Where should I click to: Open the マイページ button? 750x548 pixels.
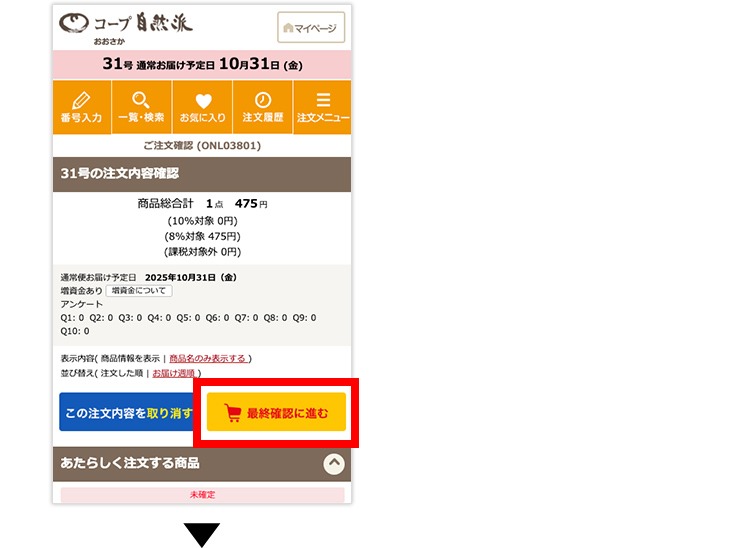(x=311, y=28)
